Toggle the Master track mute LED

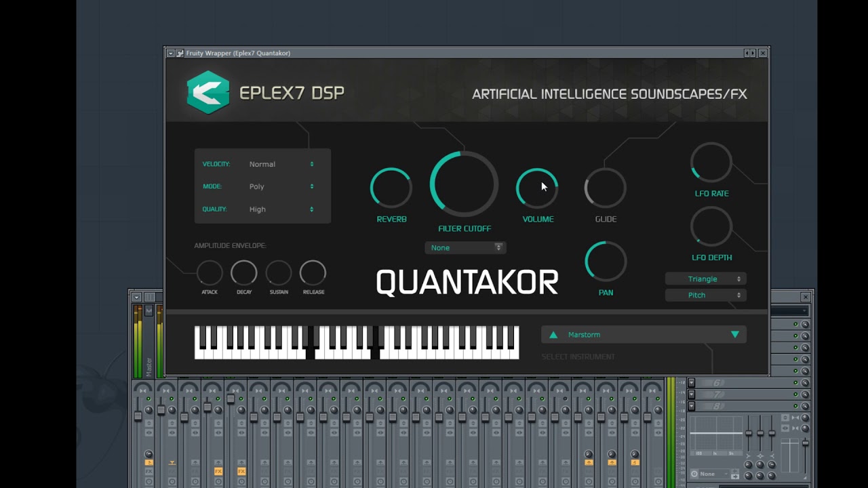click(x=149, y=399)
